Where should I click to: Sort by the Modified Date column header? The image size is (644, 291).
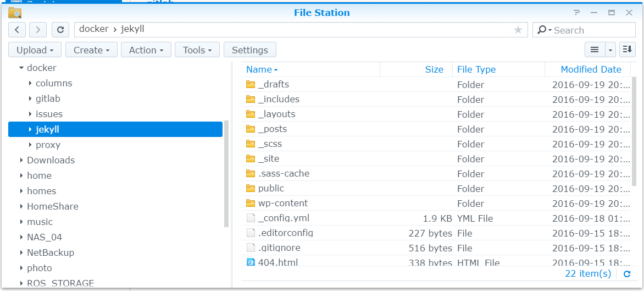[x=588, y=69]
